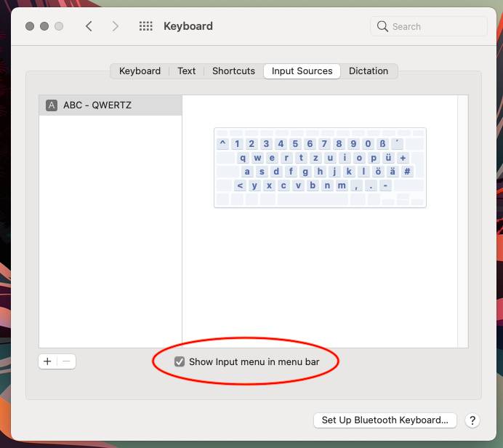This screenshot has height=448, width=503.
Task: Close the Keyboard preferences window
Action: pos(30,26)
